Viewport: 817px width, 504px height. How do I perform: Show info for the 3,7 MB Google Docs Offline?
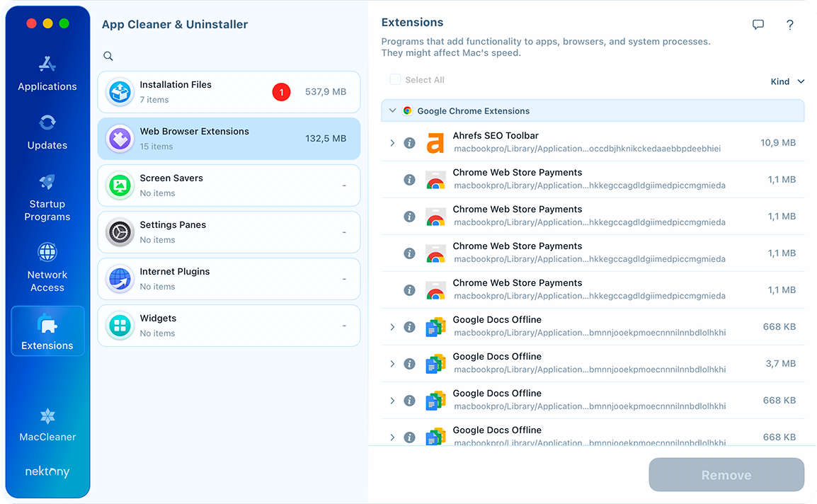click(409, 364)
